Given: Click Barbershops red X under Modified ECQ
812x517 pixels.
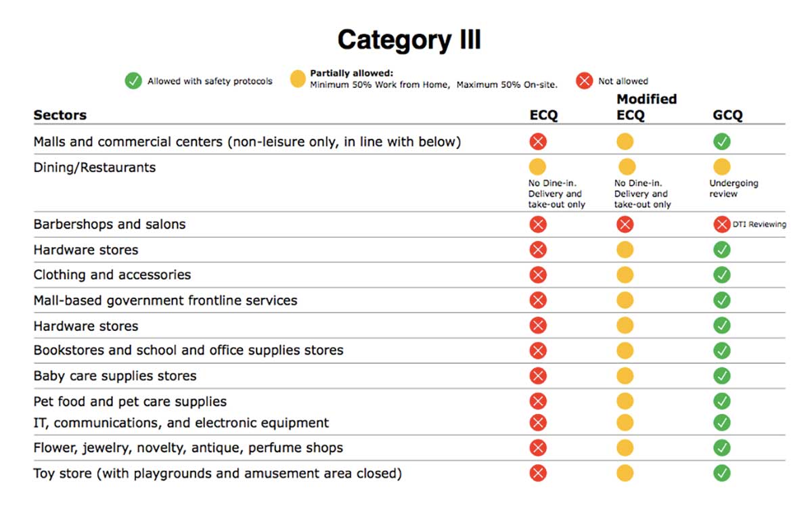Looking at the screenshot, I should tap(625, 224).
